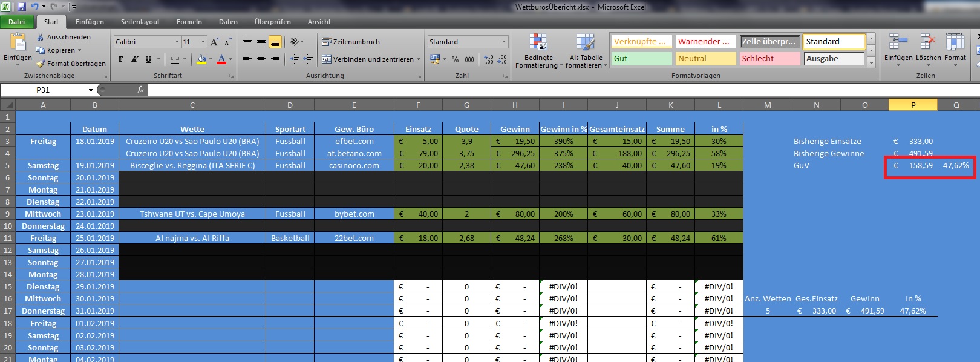Open Format cells menu in Zellen
980x362 pixels.
955,48
